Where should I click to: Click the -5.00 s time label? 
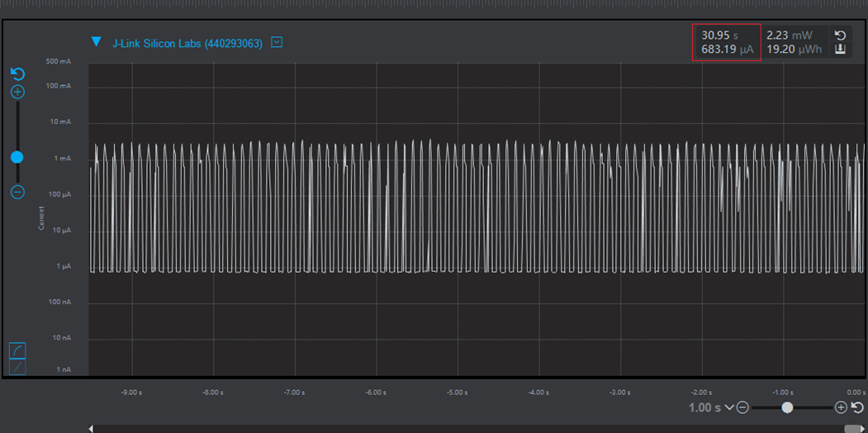tap(458, 393)
